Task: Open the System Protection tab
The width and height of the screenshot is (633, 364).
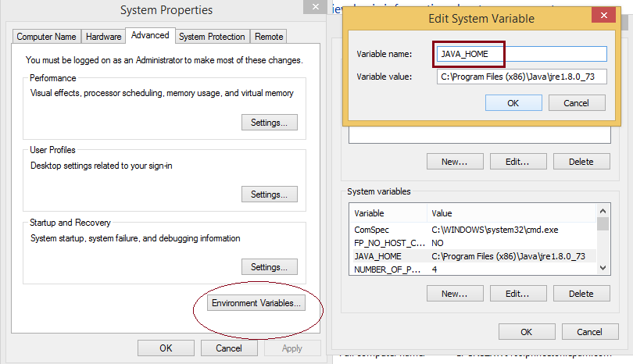Action: [212, 36]
